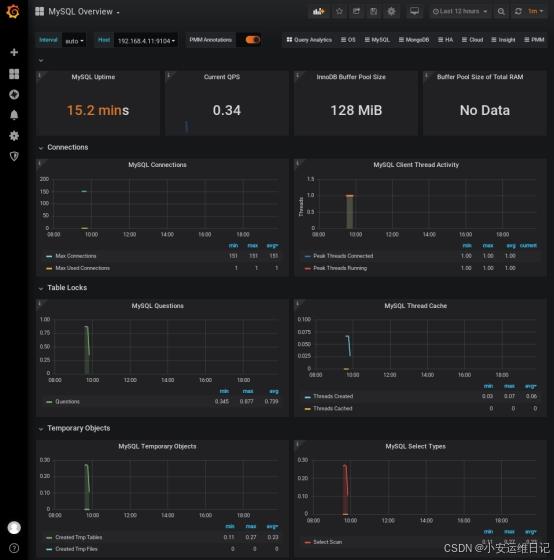Click info icon on MySQL Uptime panel

pos(40,75)
